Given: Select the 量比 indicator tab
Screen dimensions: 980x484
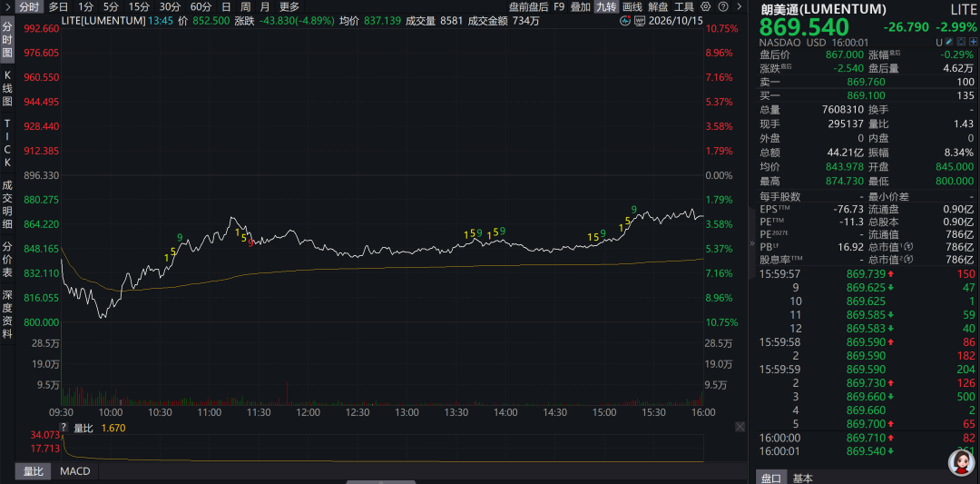Looking at the screenshot, I should pos(34,471).
